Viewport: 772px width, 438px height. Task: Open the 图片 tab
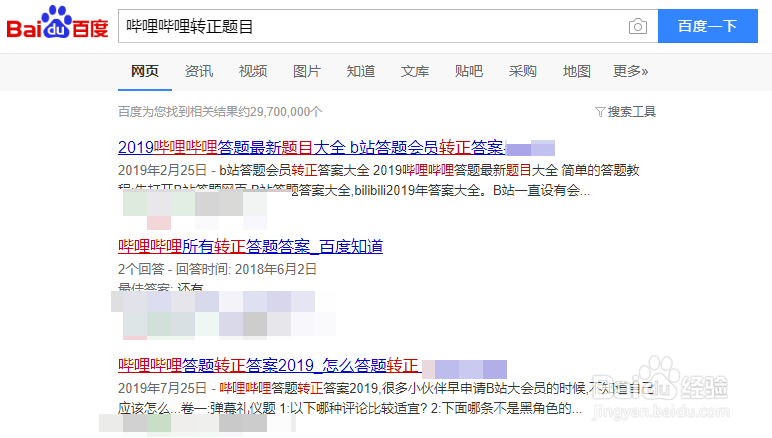pyautogui.click(x=307, y=71)
